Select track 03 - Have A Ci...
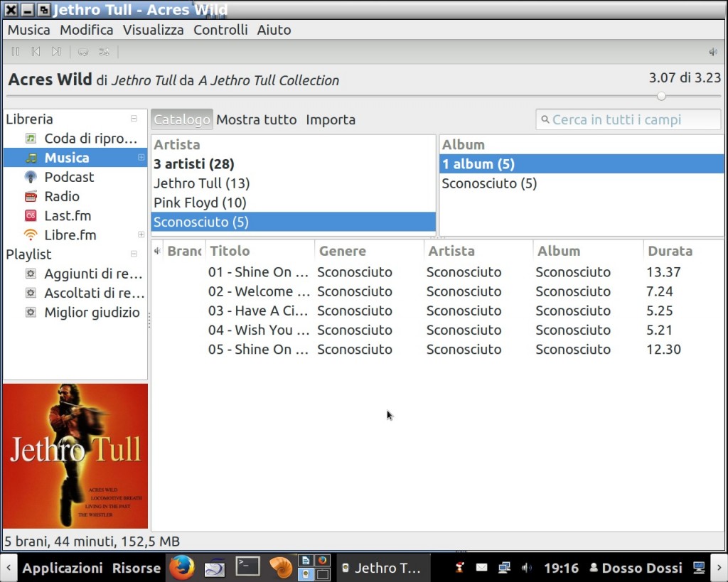Image resolution: width=728 pixels, height=582 pixels. pyautogui.click(x=437, y=311)
